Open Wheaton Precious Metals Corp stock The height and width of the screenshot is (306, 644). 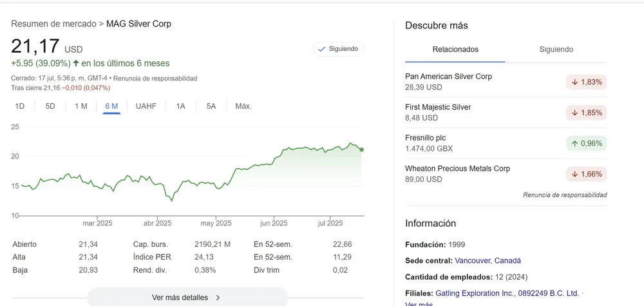point(506,174)
